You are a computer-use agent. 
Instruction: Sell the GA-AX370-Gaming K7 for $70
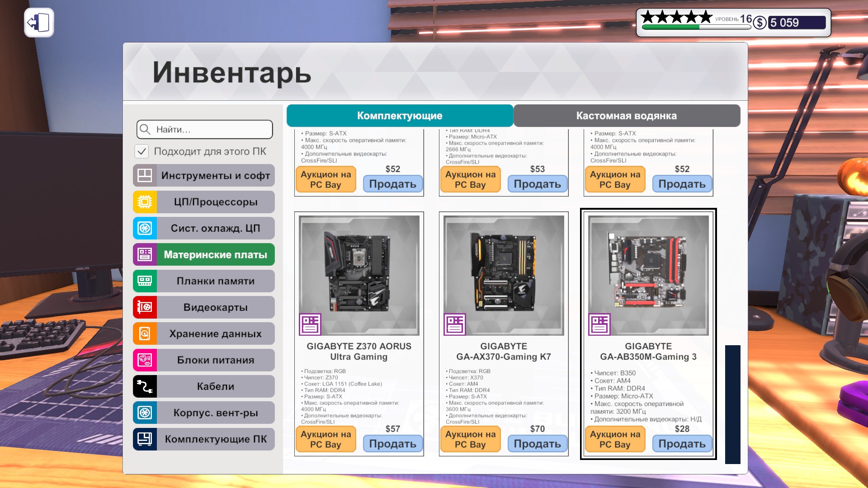[537, 444]
